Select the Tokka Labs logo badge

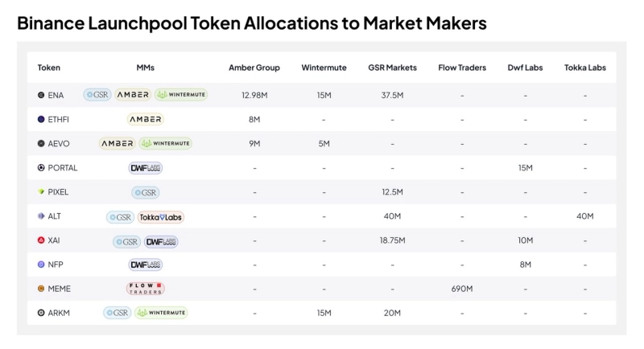click(161, 216)
